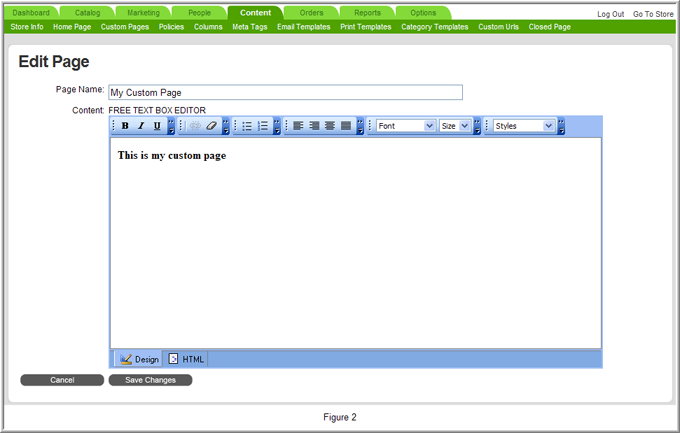The width and height of the screenshot is (680, 433).
Task: Open Category Templates submenu
Action: pos(435,27)
